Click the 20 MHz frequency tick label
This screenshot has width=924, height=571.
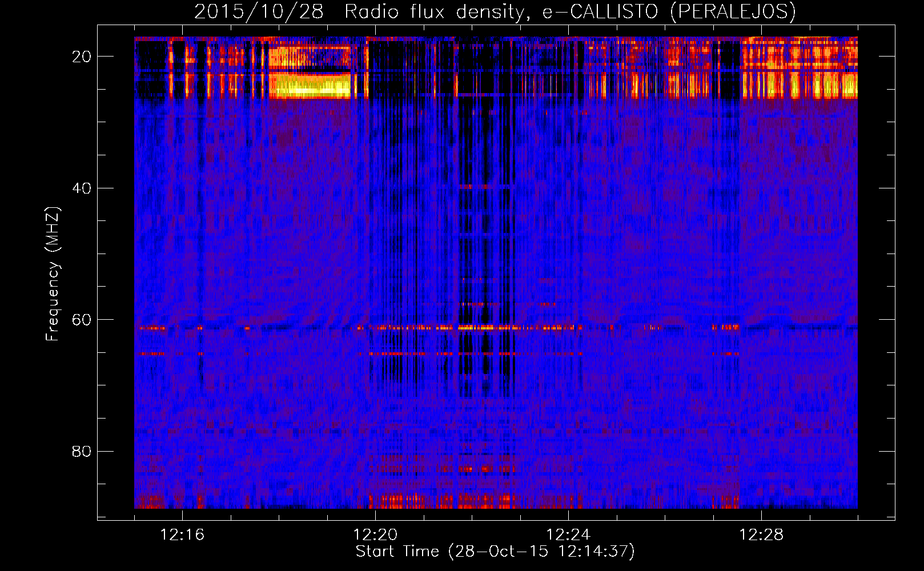(82, 57)
